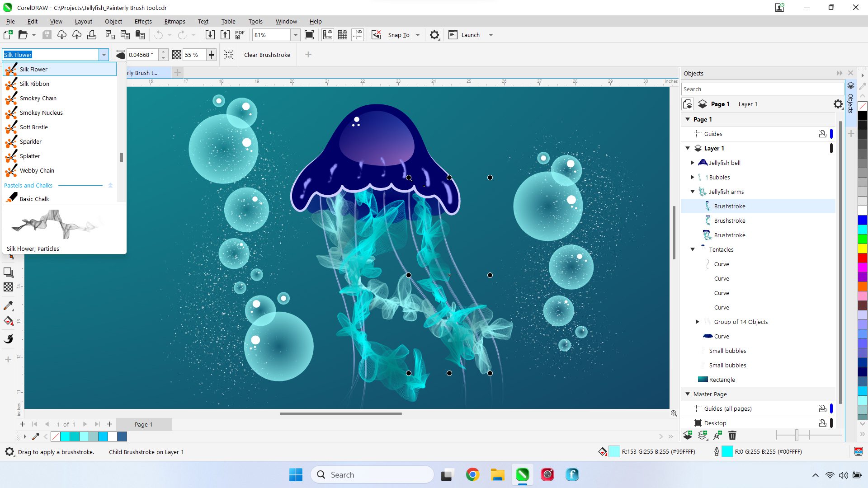Image resolution: width=868 pixels, height=488 pixels.
Task: Click the Clear Brushstroke button
Action: point(266,54)
